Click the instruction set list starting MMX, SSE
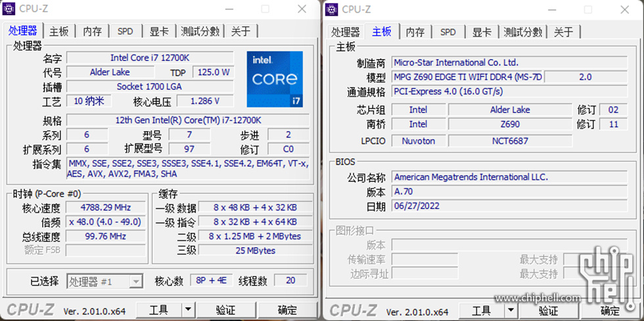 tap(188, 169)
